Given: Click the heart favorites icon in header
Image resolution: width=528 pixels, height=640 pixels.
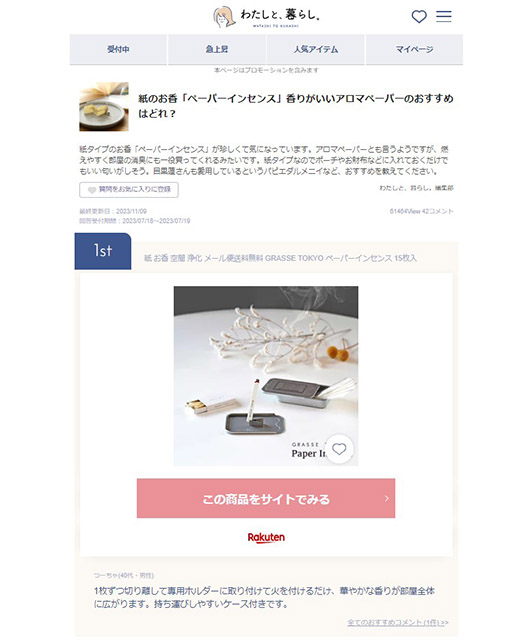Looking at the screenshot, I should pyautogui.click(x=419, y=16).
